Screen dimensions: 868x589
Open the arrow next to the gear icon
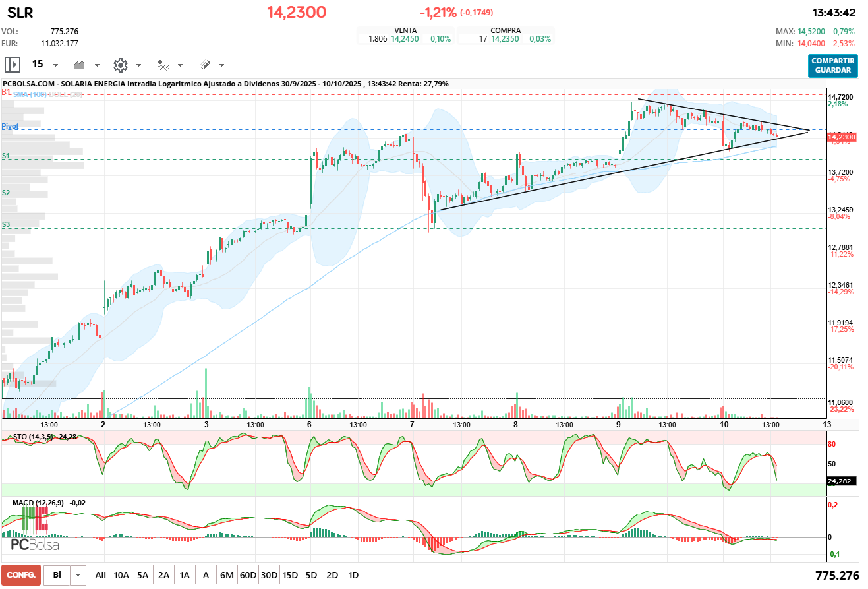click(x=138, y=65)
